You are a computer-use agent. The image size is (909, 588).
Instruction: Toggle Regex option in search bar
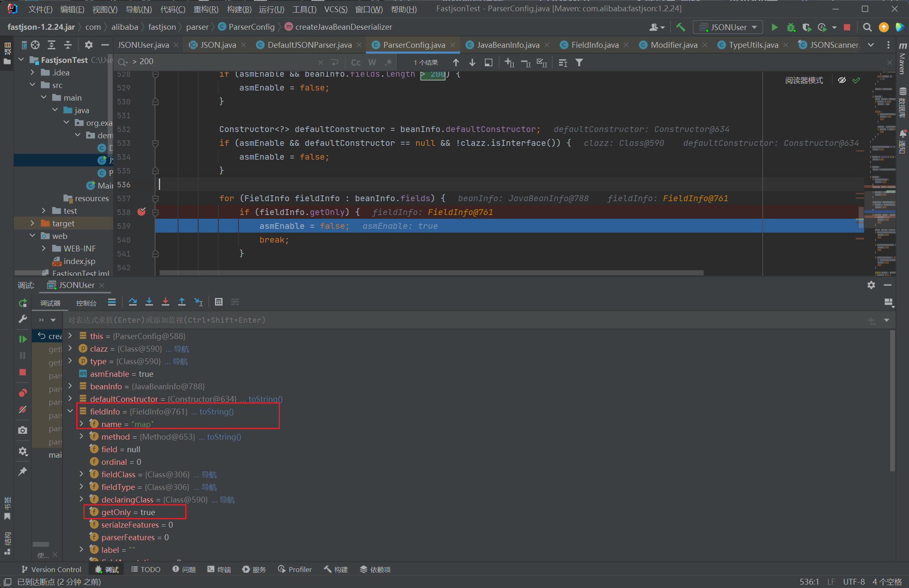click(x=388, y=62)
